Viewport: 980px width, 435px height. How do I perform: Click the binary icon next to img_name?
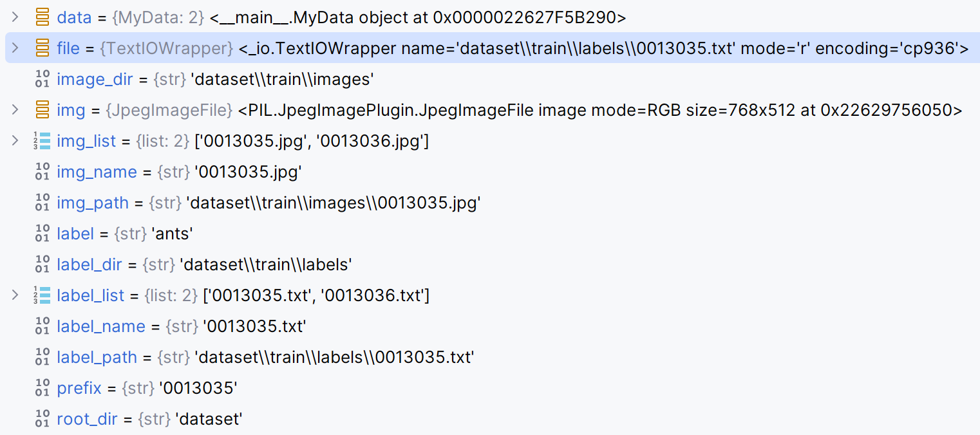point(42,172)
